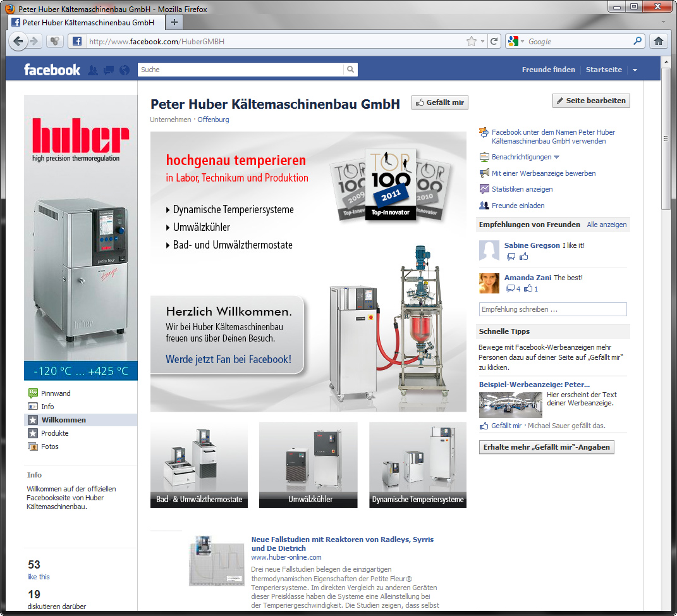677x616 pixels.
Task: Open the Firefox Home page icon
Action: point(658,42)
